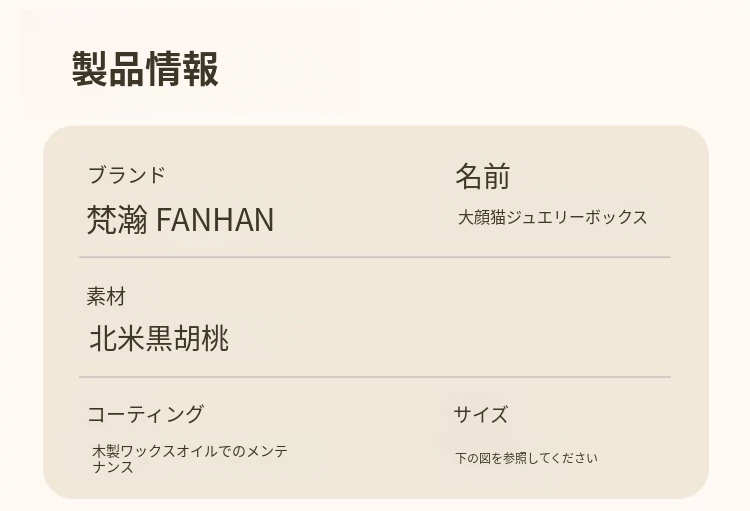Click the 大顔猫 part of the product name

pos(483,217)
